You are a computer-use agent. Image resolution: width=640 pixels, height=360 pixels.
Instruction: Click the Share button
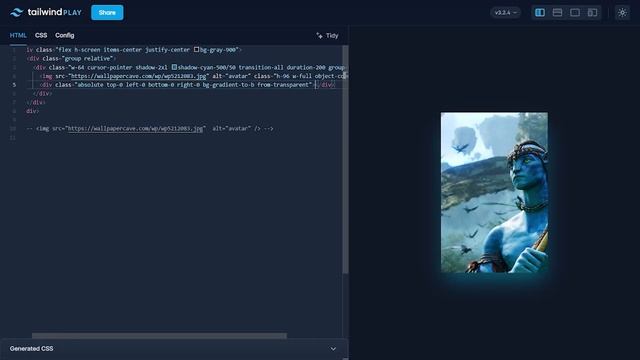tap(107, 13)
